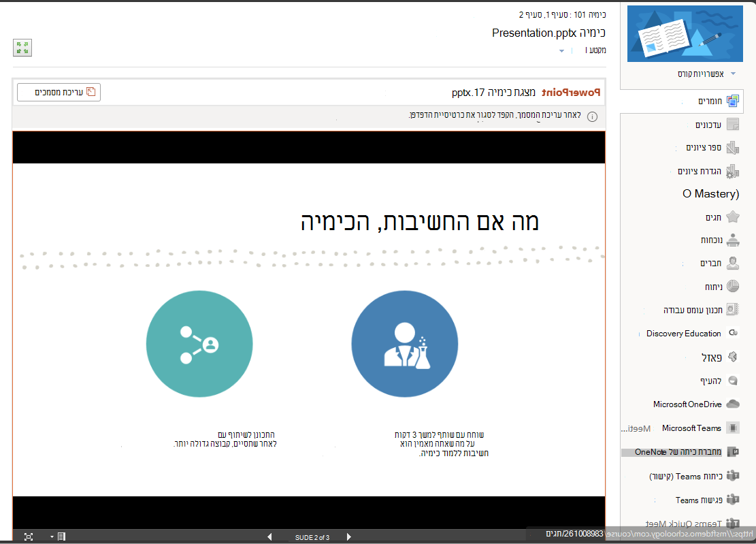
Task: Click the fullscreen expand arrows icon
Action: click(22, 48)
